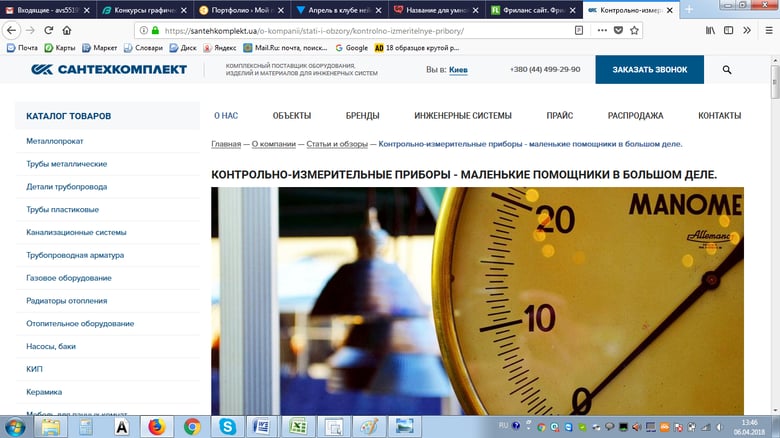Toggle the Firefox sidebar icon
780x438 pixels.
(x=728, y=30)
